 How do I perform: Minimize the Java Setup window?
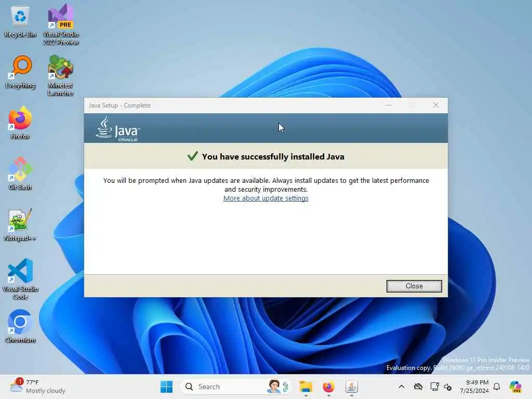tap(389, 105)
